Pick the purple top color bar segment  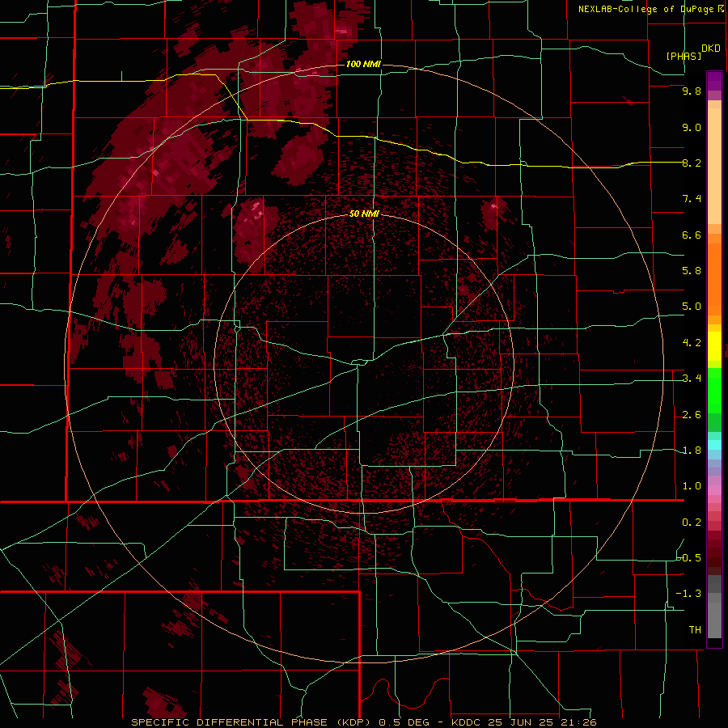(714, 81)
